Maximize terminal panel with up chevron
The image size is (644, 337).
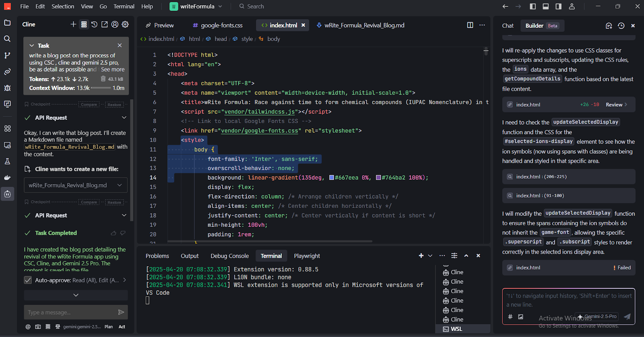tap(466, 256)
